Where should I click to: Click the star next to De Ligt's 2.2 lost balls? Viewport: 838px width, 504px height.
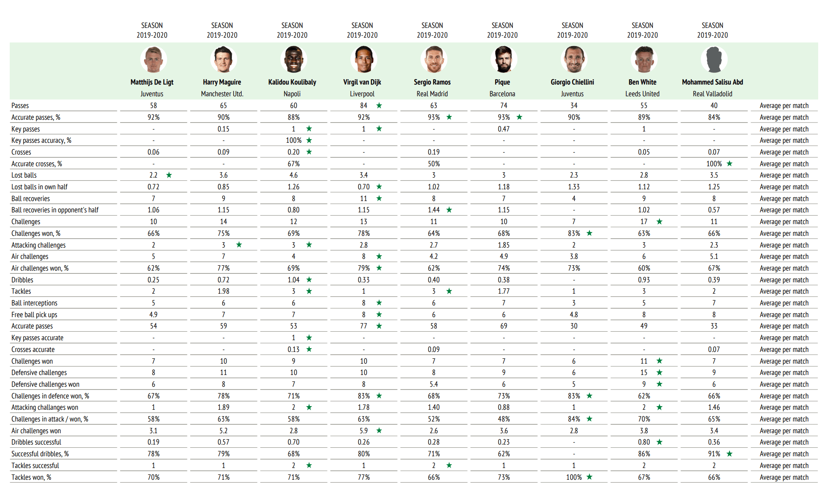(x=169, y=175)
